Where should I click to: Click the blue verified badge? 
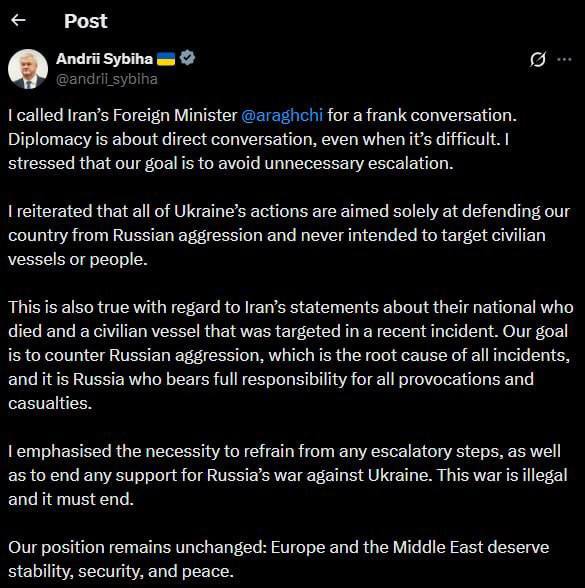pos(187,58)
